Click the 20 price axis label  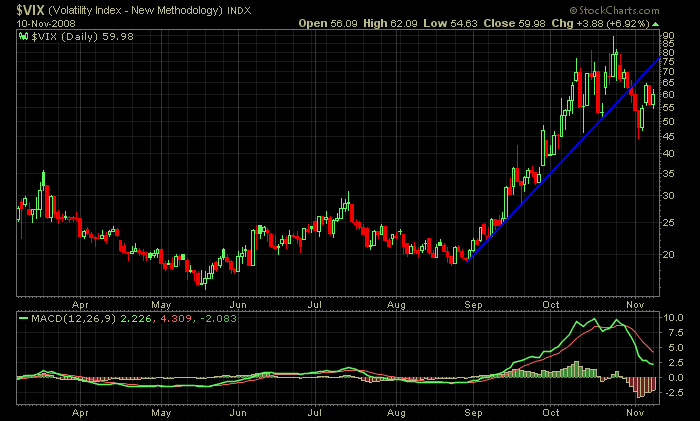click(668, 254)
